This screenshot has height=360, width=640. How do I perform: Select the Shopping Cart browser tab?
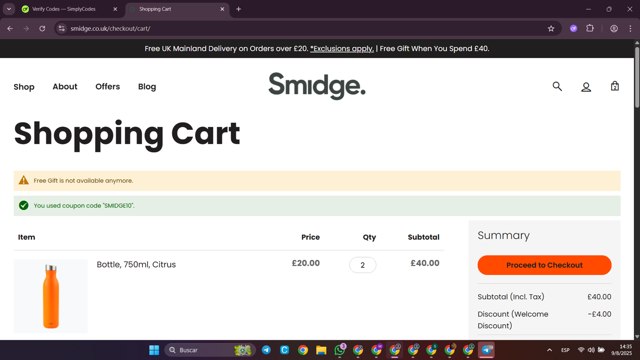(x=177, y=9)
